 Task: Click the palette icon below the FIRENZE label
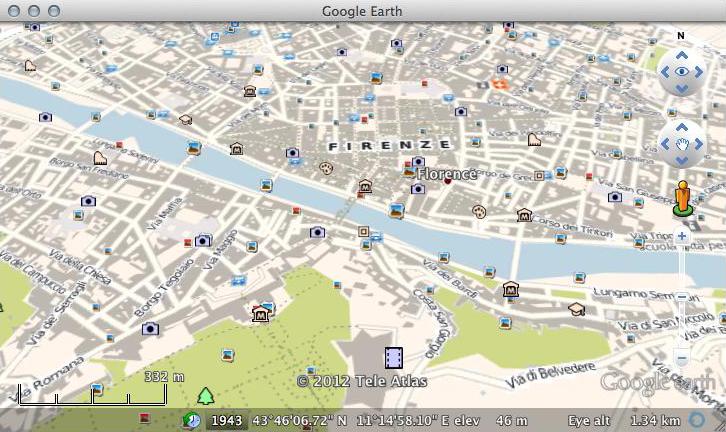pos(326,168)
